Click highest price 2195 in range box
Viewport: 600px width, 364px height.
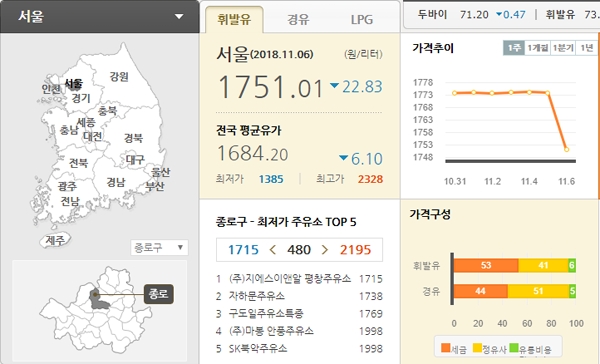(x=355, y=250)
